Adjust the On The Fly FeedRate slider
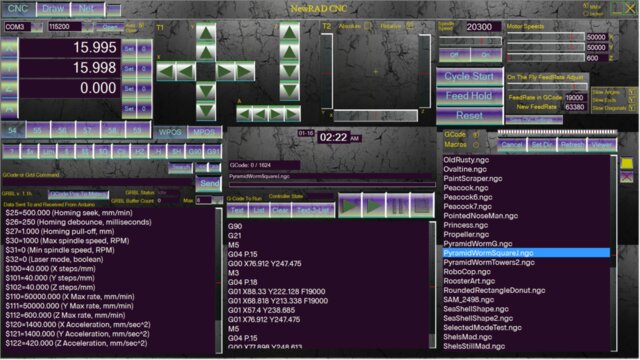640x360 pixels. (547, 86)
